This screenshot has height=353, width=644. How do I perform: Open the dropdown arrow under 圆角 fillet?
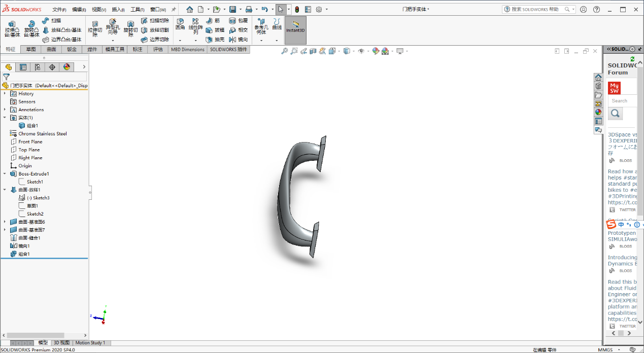[180, 40]
